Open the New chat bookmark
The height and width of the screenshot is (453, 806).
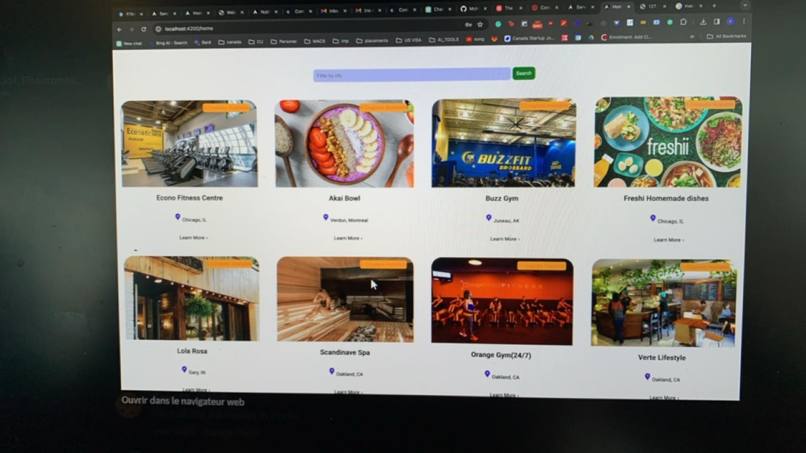click(x=129, y=44)
